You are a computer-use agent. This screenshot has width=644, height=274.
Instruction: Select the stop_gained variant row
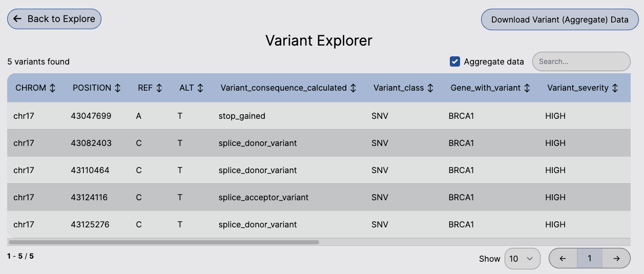242,116
